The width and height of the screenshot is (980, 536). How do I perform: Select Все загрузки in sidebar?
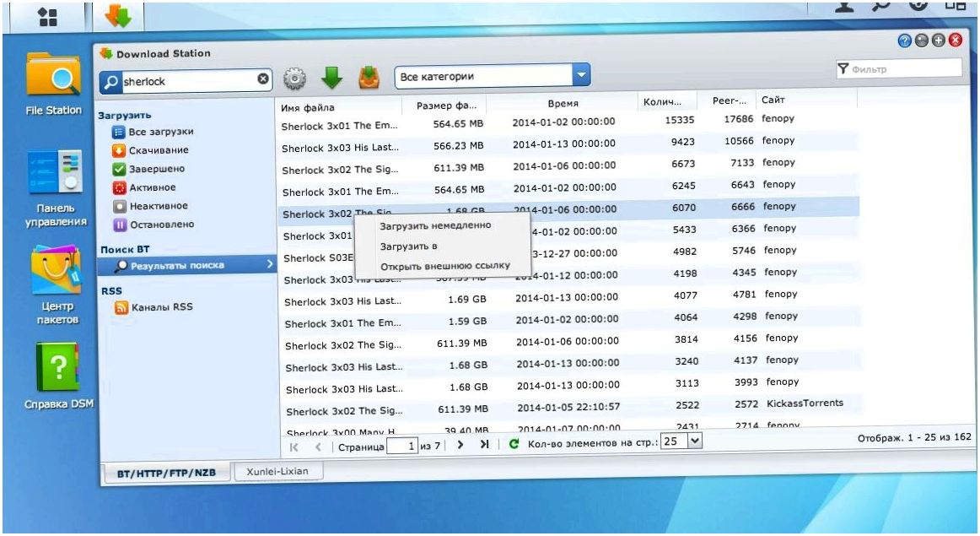pyautogui.click(x=153, y=132)
